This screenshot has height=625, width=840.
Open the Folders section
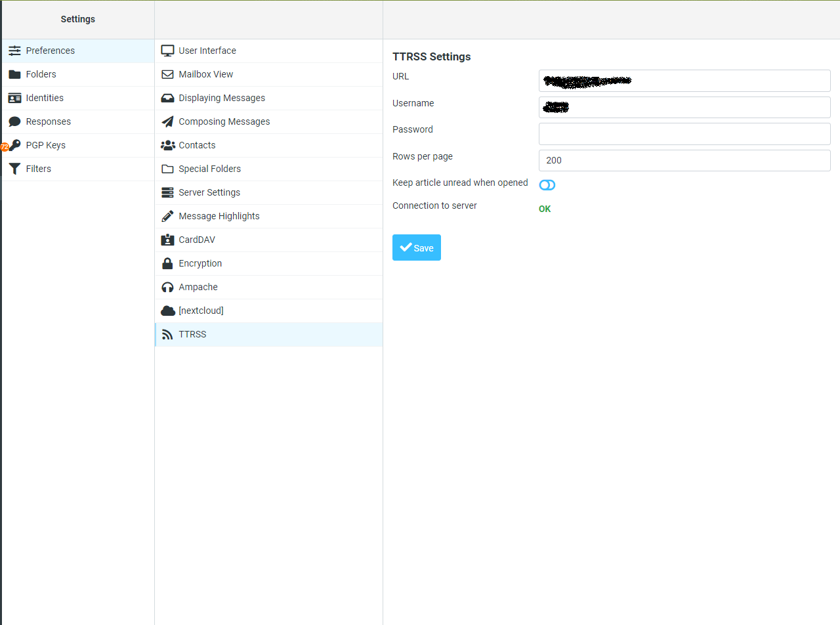pyautogui.click(x=78, y=74)
